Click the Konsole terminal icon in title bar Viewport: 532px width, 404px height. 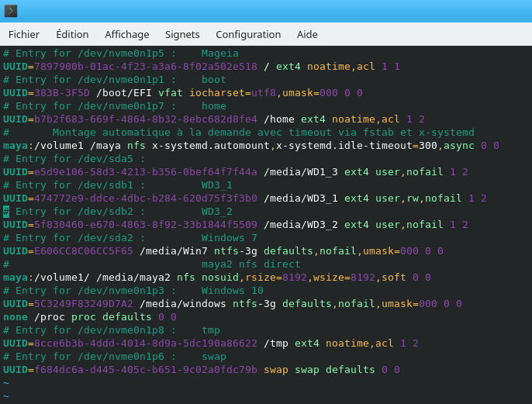click(11, 11)
